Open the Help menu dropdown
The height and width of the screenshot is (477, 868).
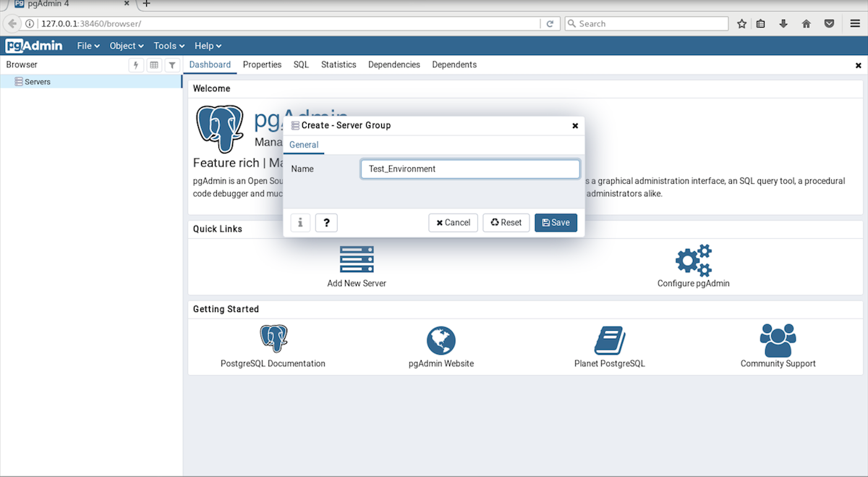208,46
